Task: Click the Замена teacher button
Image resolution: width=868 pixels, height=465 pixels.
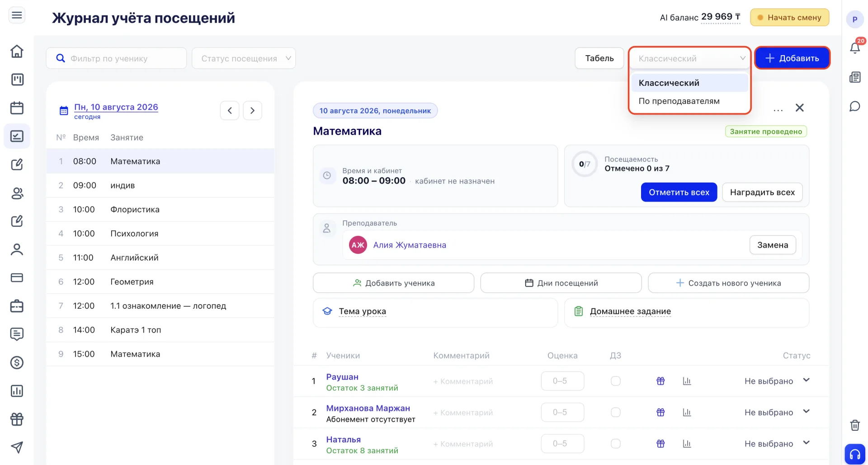Action: pyautogui.click(x=773, y=245)
